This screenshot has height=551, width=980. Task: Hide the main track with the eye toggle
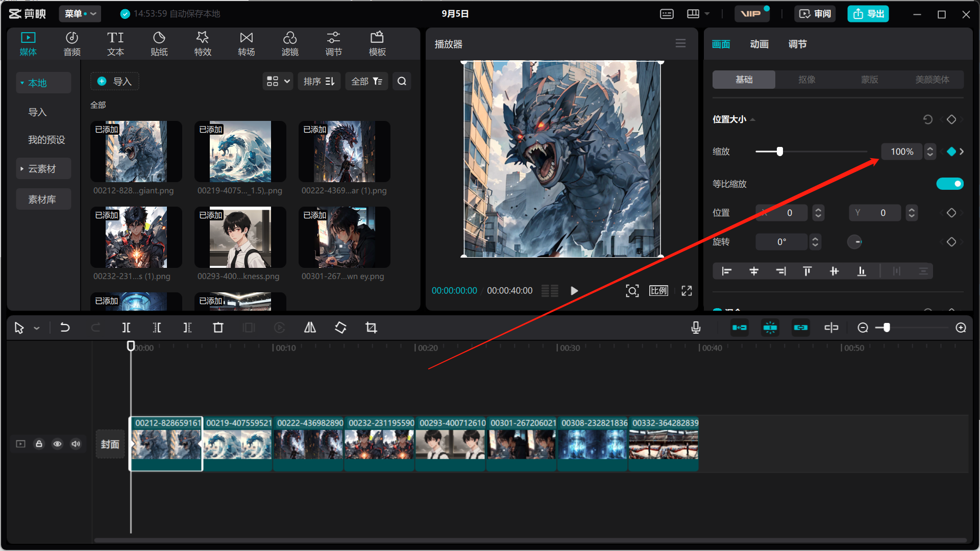(57, 444)
